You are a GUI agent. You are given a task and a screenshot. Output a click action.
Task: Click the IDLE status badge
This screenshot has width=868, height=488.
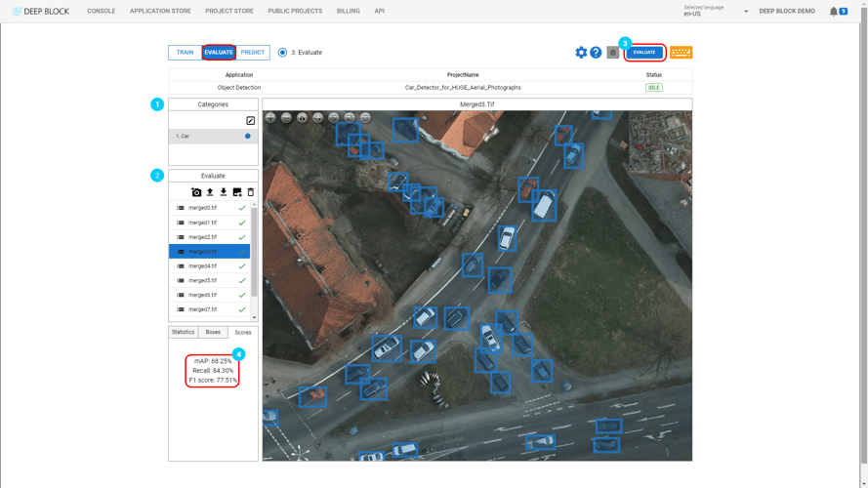coord(654,88)
